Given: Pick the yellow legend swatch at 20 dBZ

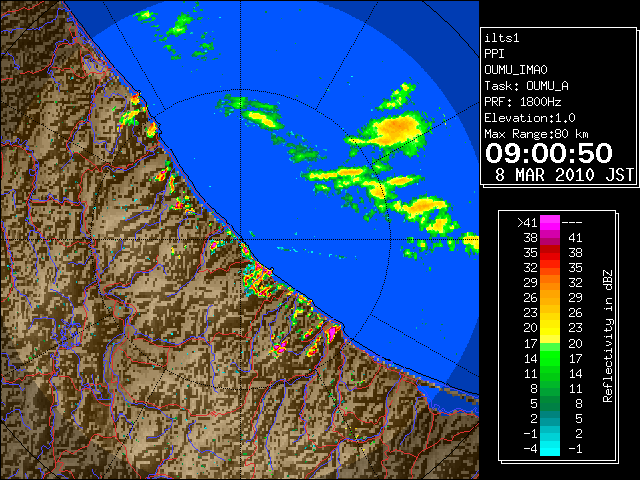Looking at the screenshot, I should click(550, 328).
